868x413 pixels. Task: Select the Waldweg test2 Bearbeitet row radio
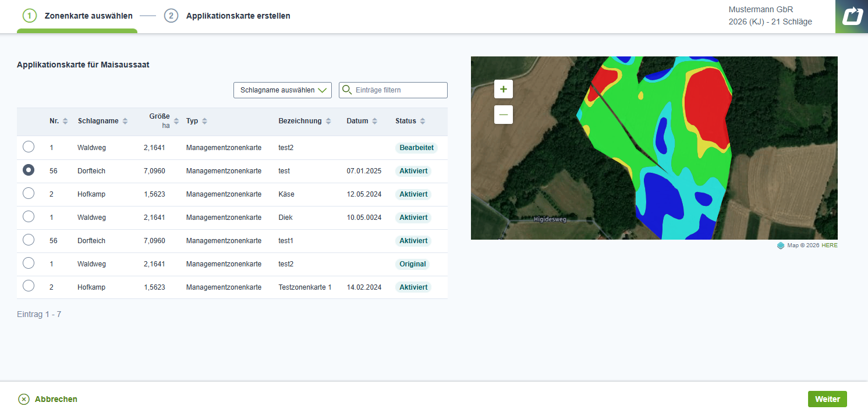click(29, 147)
